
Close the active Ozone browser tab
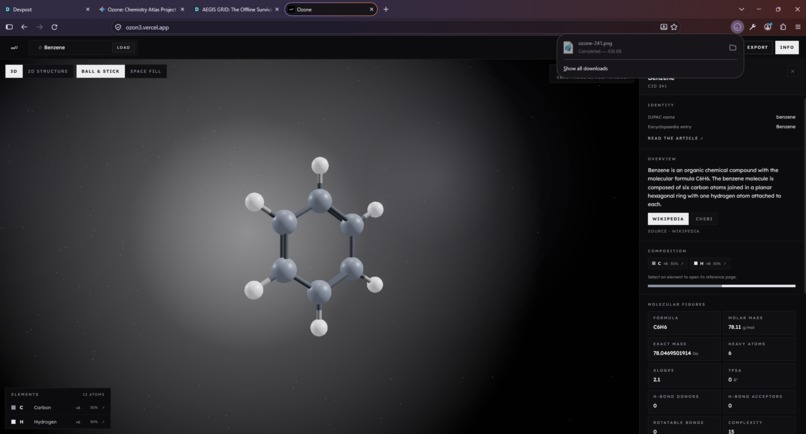tap(371, 9)
